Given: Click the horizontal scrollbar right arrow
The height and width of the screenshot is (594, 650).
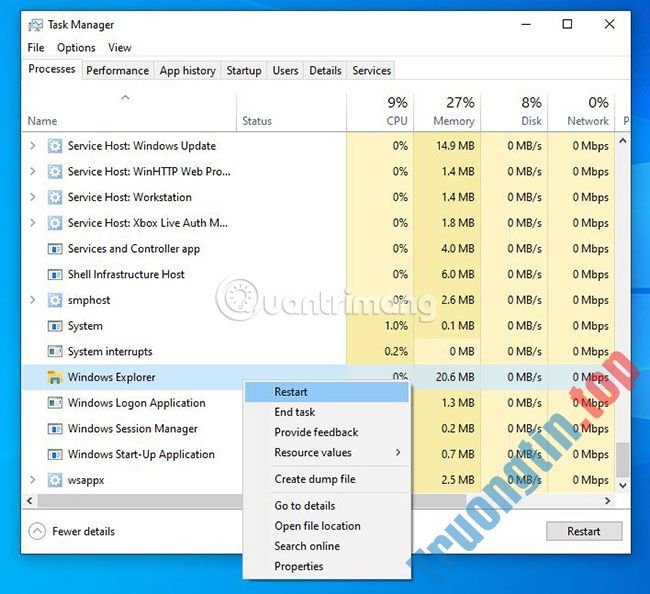Looking at the screenshot, I should (608, 501).
